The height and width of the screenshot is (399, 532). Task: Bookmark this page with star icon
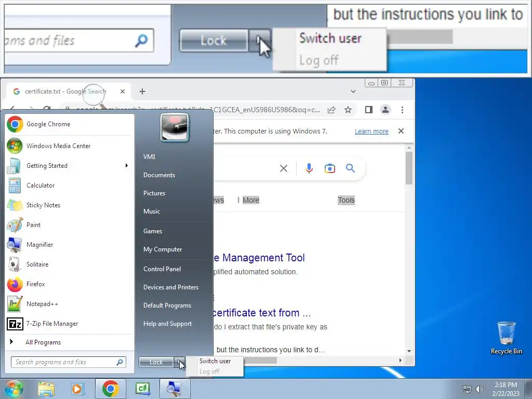(x=348, y=110)
